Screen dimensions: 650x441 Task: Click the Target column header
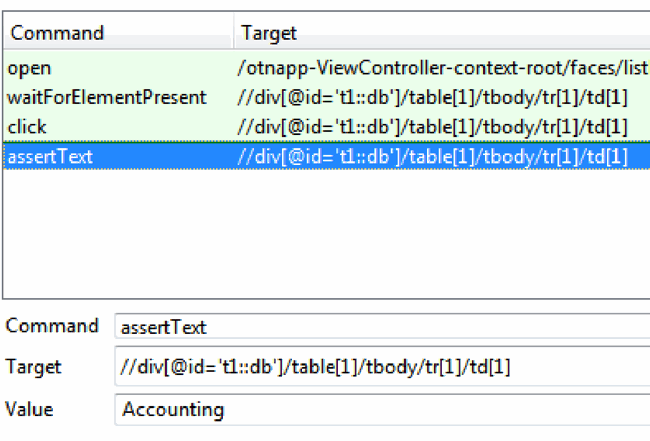[269, 33]
